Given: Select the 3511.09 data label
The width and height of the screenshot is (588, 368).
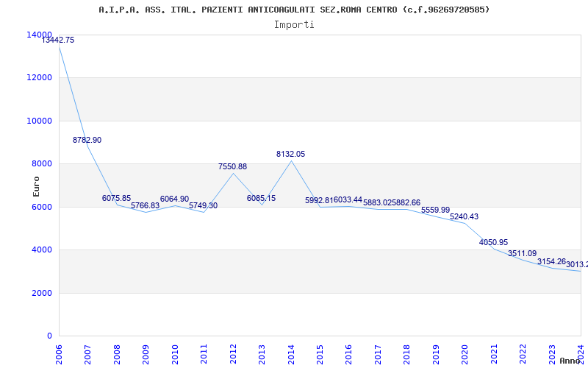Looking at the screenshot, I should click(523, 253).
